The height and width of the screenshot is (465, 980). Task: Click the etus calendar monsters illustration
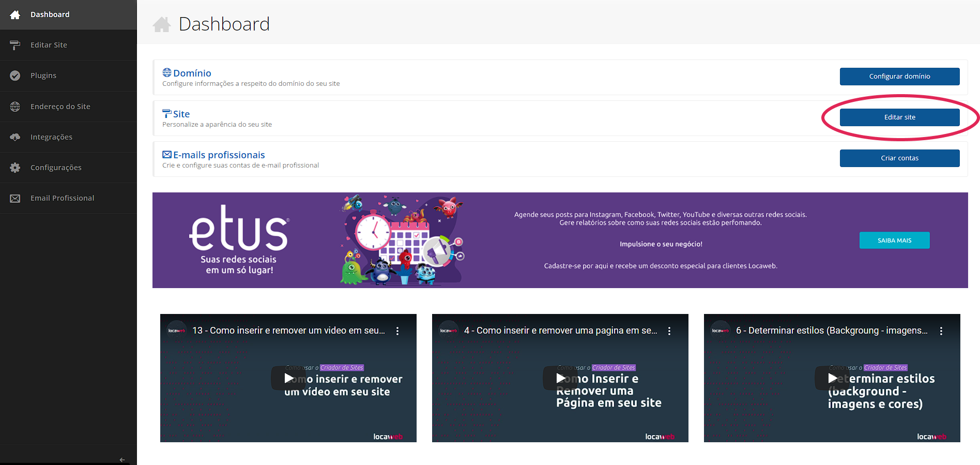tap(402, 240)
